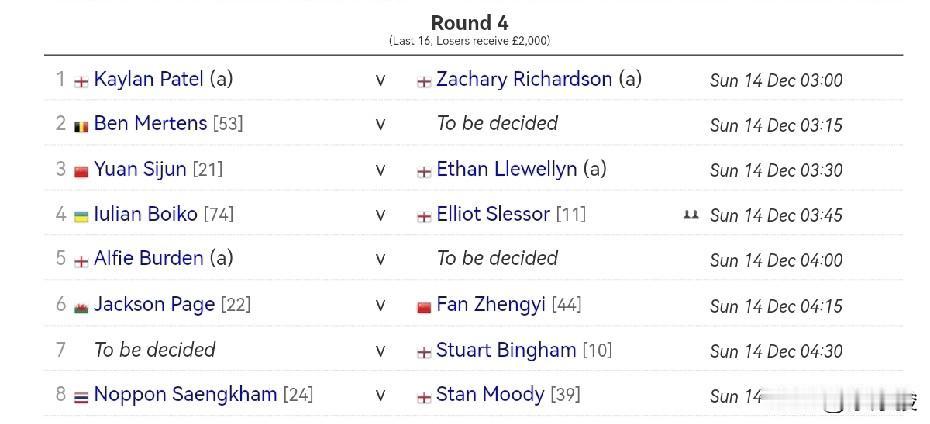Click the Ukraine flag next to Iulian Boiko
Viewport: 930px width, 424px height.
(x=81, y=215)
